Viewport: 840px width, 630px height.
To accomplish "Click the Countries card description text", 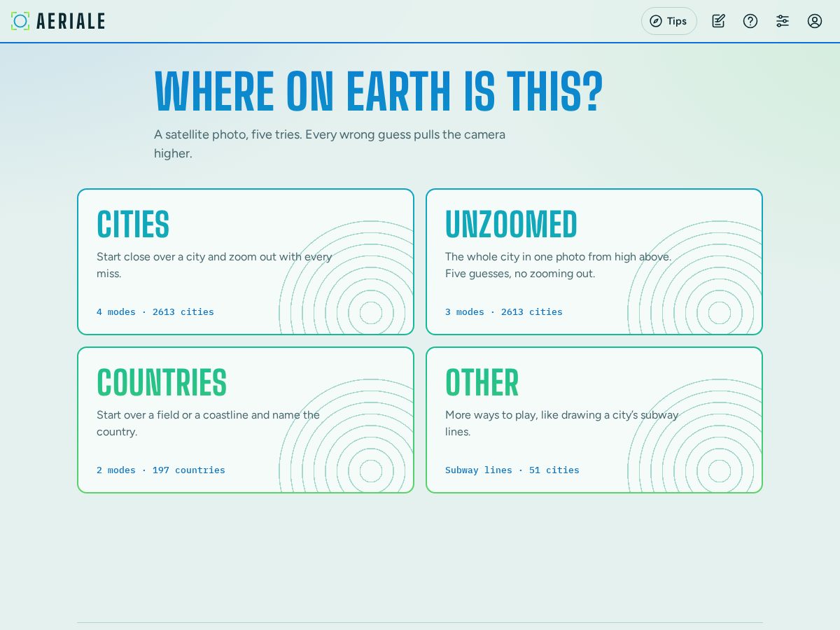I will coord(209,423).
